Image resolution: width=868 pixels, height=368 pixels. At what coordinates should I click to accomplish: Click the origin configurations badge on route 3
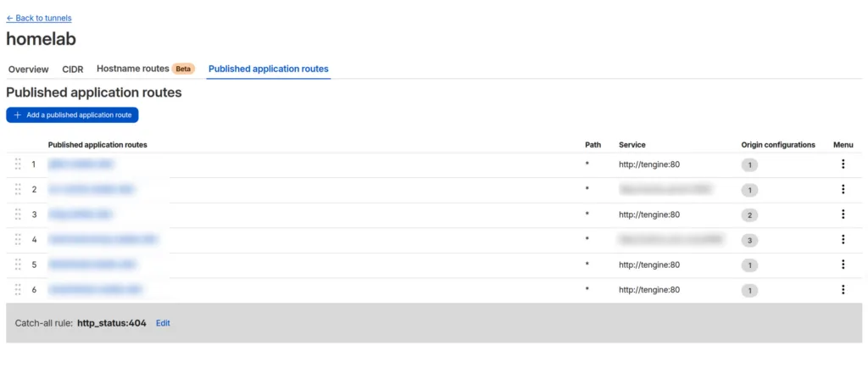coord(749,215)
